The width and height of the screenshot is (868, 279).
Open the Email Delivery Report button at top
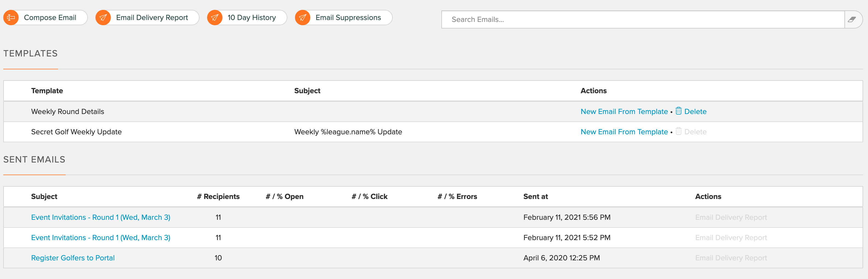pos(147,18)
